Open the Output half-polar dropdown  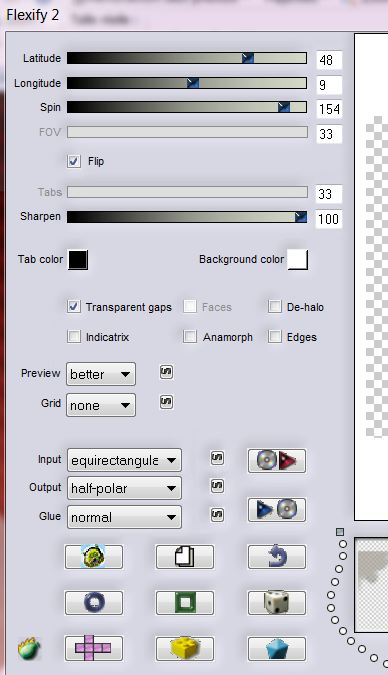(124, 488)
